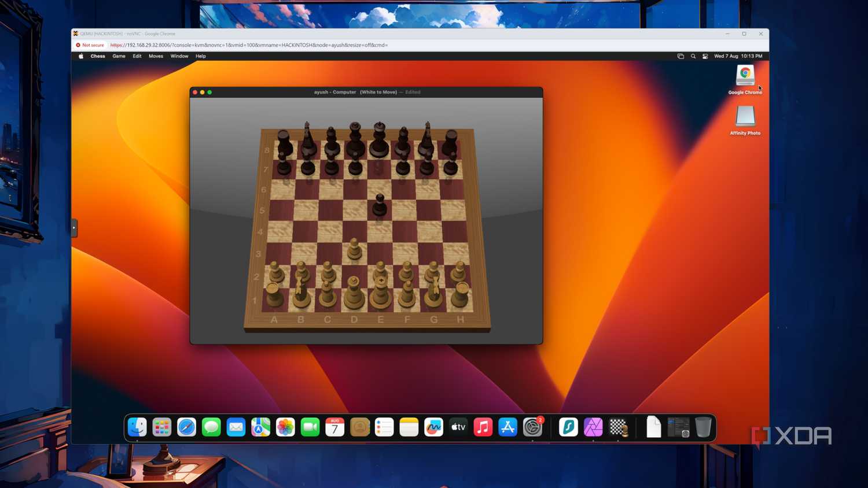Expand the noVNC side control panel handle
Screen dimensions: 868x488
(x=74, y=228)
